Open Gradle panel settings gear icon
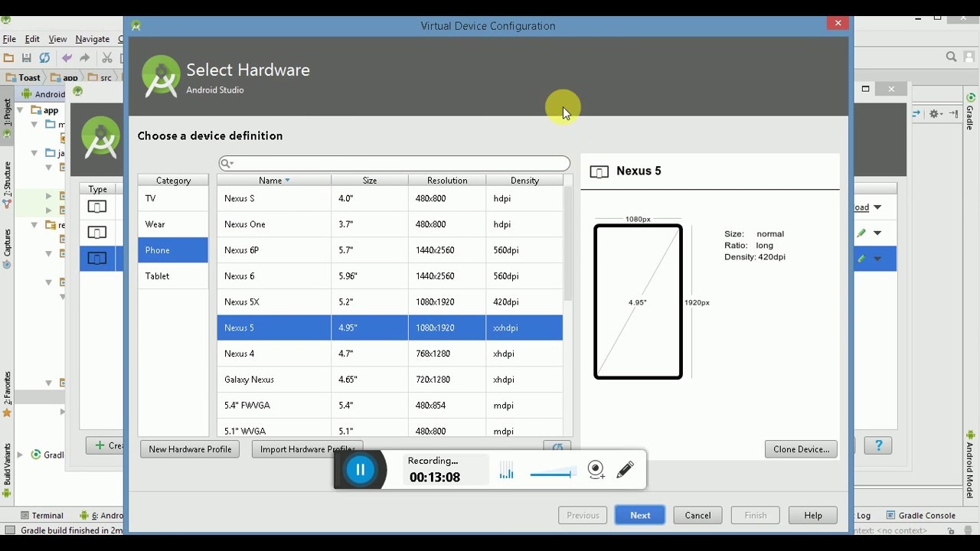 [934, 113]
